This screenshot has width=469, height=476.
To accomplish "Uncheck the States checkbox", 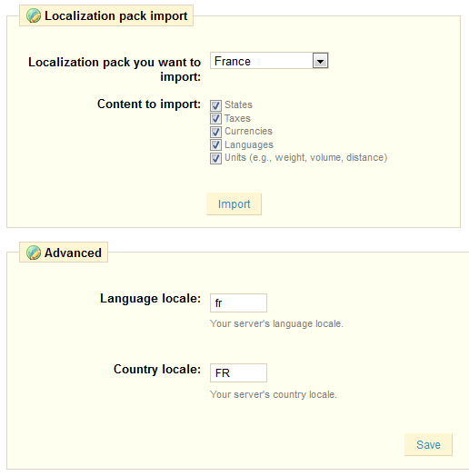I will click(x=215, y=105).
